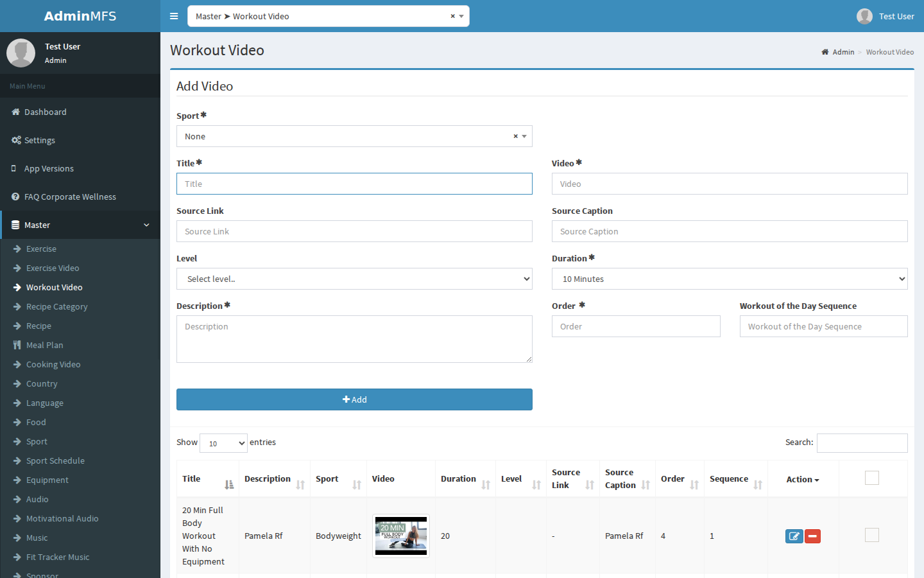This screenshot has width=924, height=578.
Task: Check the checkbox for 20 Min Full Body row
Action: pyautogui.click(x=872, y=535)
